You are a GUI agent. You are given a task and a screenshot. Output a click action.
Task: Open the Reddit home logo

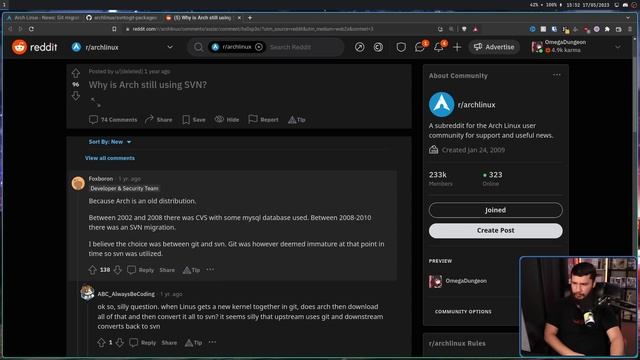34,47
